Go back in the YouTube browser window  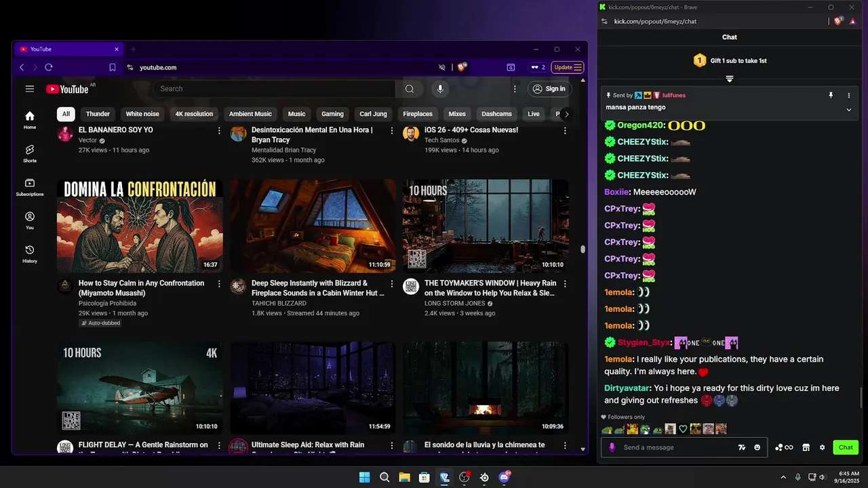(22, 67)
